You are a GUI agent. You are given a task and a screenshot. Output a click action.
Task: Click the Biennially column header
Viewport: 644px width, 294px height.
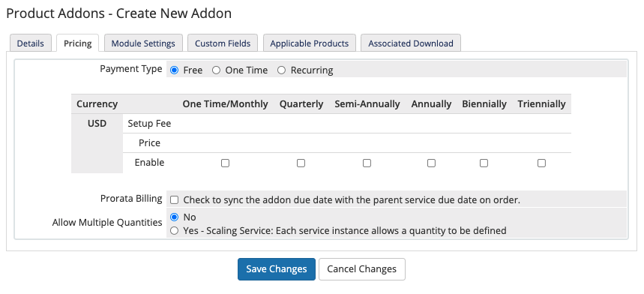(x=484, y=104)
